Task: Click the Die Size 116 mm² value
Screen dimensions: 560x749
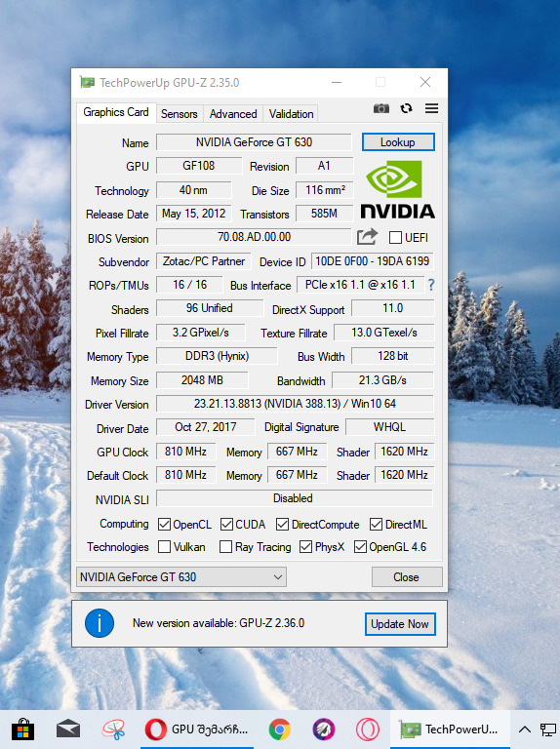Action: pos(325,189)
